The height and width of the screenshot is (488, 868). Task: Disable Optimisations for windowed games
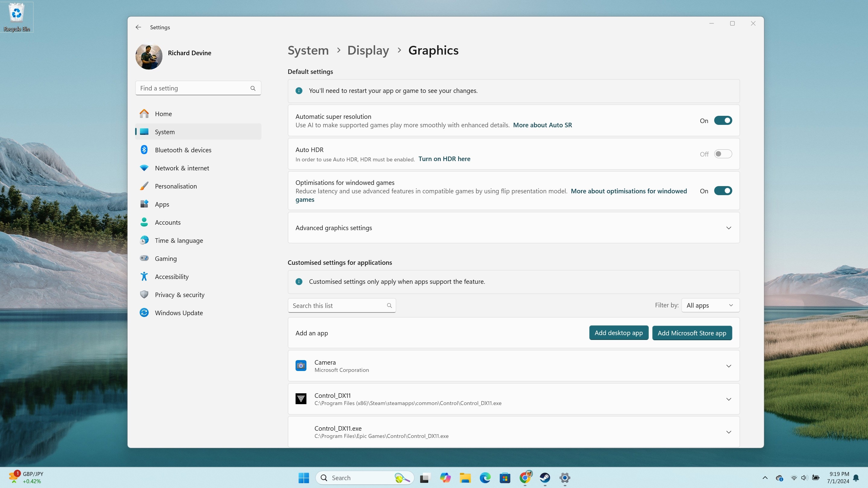point(723,191)
